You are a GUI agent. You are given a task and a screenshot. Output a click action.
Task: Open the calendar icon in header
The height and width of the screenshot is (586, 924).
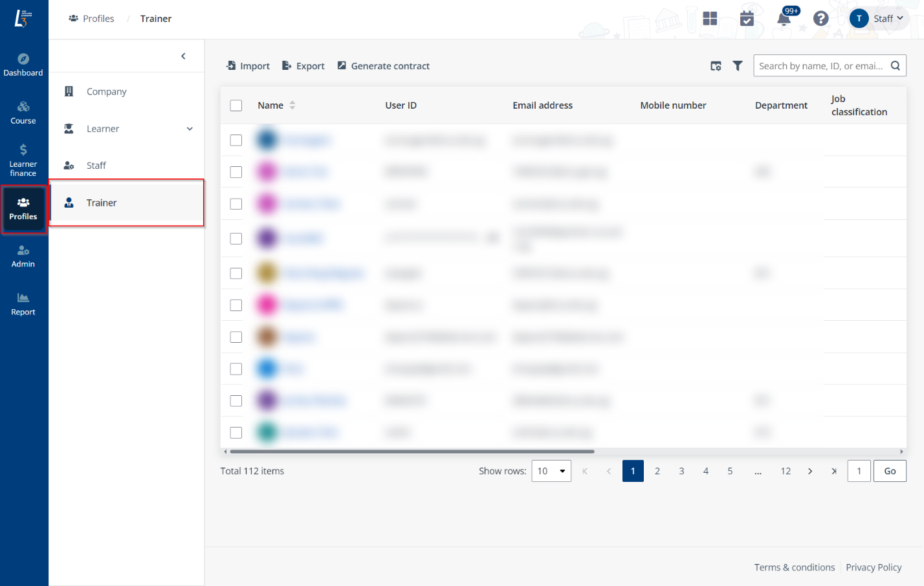pos(747,19)
